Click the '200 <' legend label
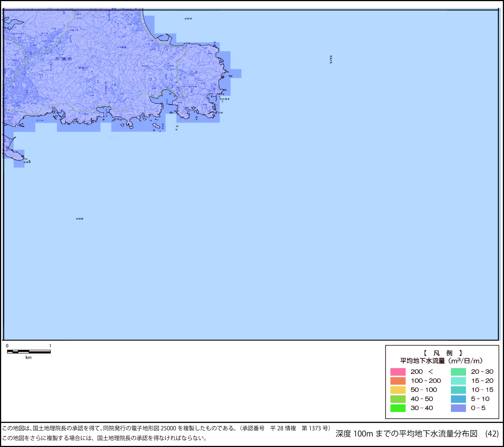 (422, 372)
